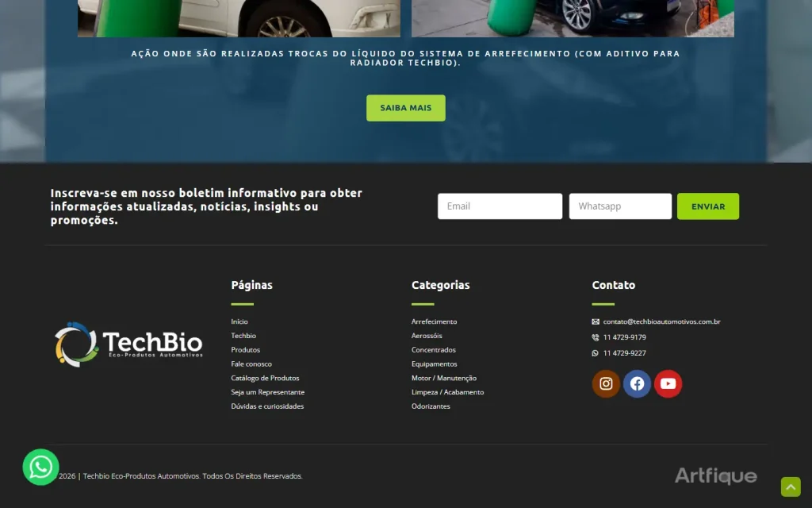Click the SAIBA MAIS button

(406, 108)
